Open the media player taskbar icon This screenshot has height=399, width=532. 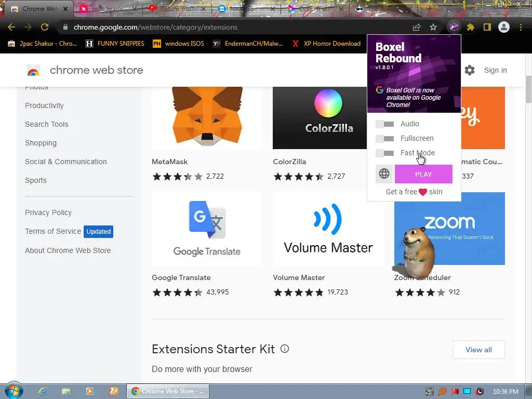coord(90,391)
